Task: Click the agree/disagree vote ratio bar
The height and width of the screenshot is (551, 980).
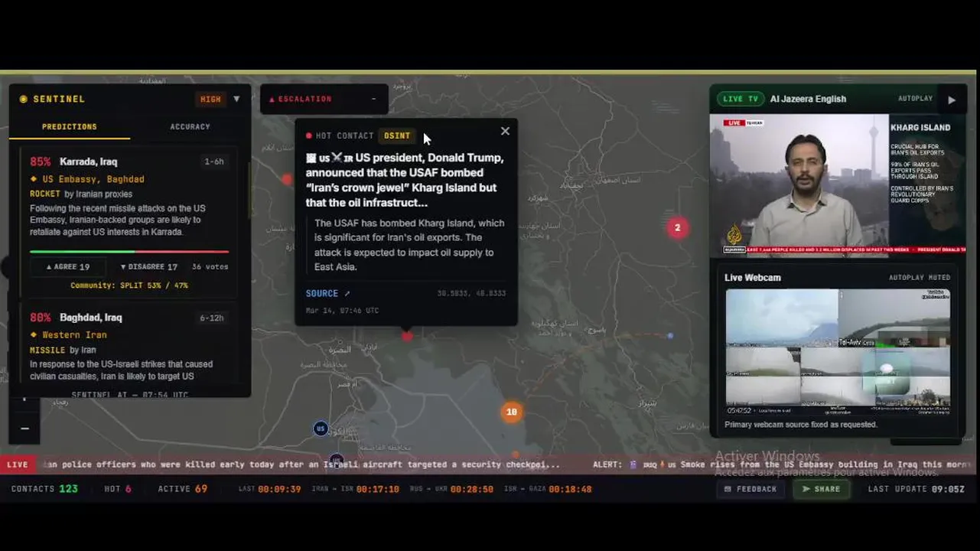Action: click(x=129, y=251)
